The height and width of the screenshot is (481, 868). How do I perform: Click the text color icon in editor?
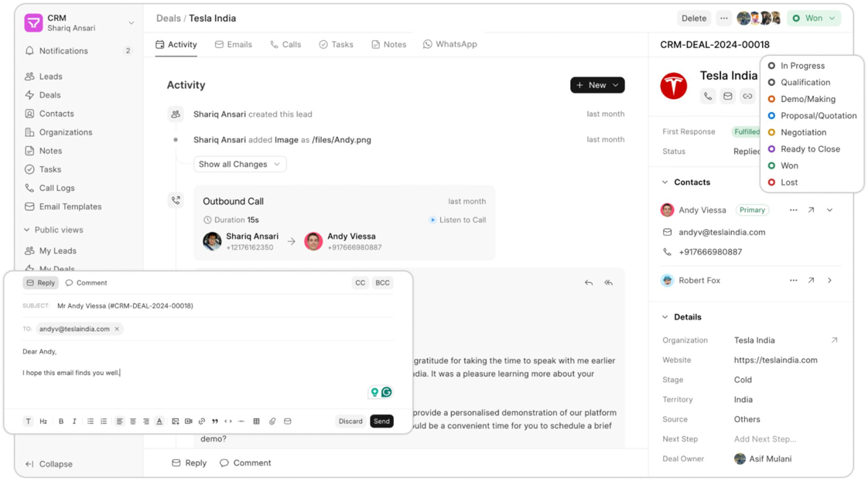click(159, 421)
